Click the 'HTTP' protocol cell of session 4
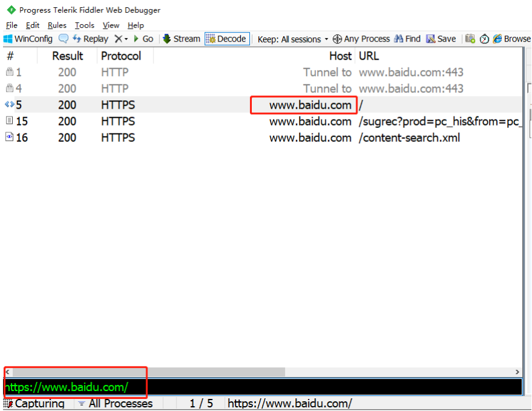Image resolution: width=532 pixels, height=411 pixels. [115, 89]
